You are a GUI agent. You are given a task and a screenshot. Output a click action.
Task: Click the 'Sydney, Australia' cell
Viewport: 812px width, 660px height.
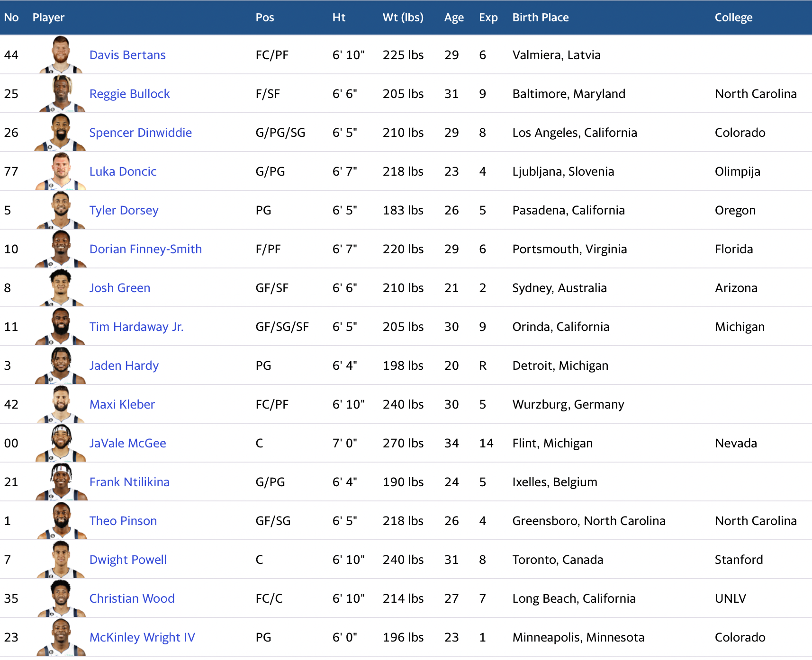click(559, 288)
